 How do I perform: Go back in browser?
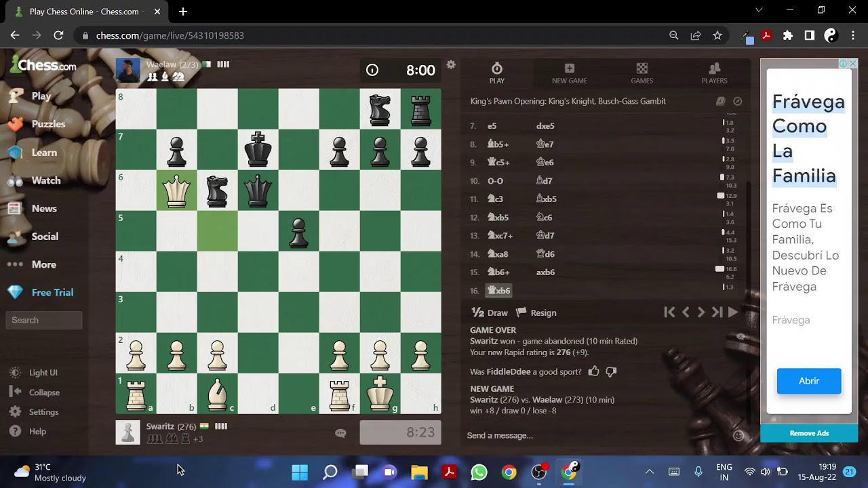(15, 35)
